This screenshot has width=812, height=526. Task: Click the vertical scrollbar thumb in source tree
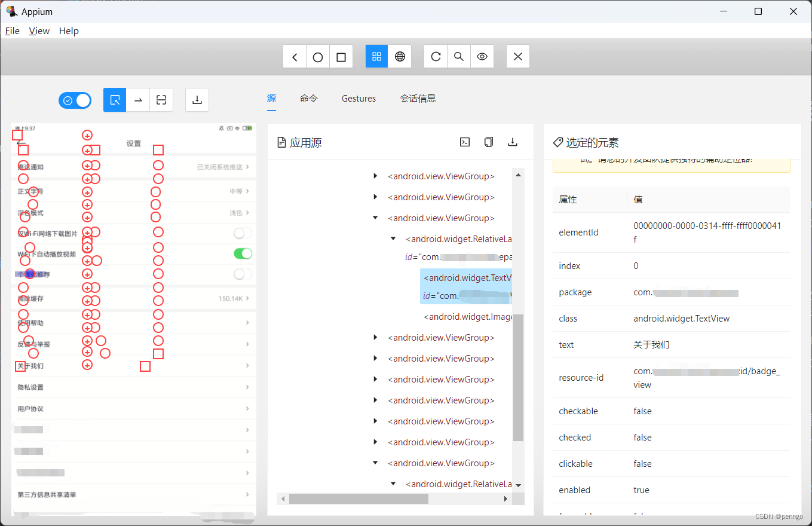518,378
